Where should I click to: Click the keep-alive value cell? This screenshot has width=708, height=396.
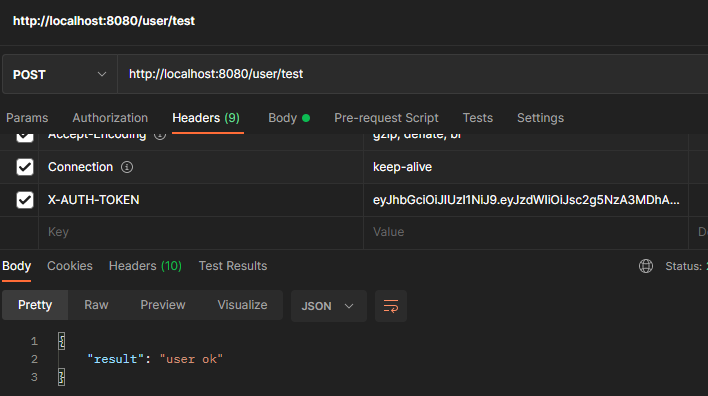pyautogui.click(x=526, y=167)
